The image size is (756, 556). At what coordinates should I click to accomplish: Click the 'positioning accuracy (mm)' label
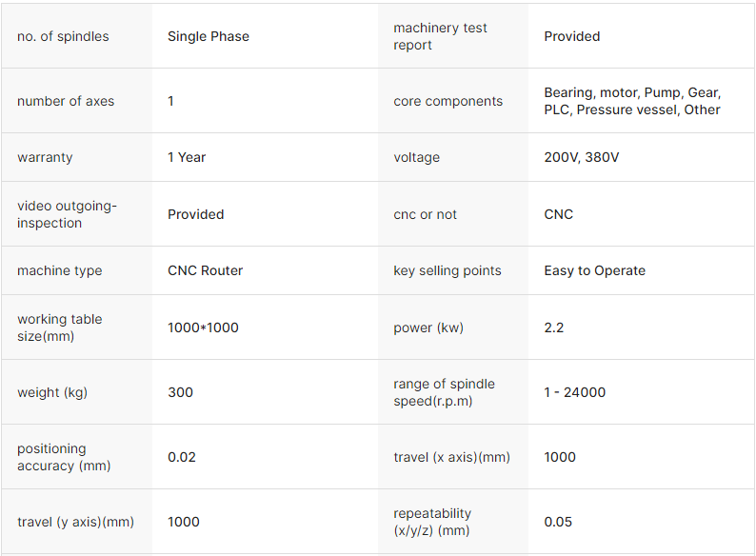coord(64,457)
